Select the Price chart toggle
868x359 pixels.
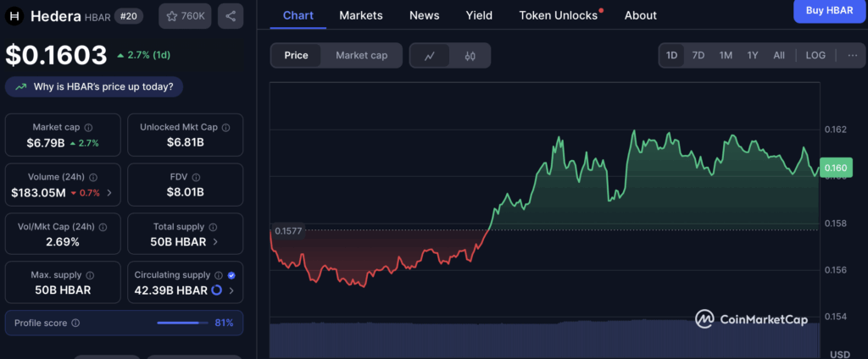tap(296, 55)
